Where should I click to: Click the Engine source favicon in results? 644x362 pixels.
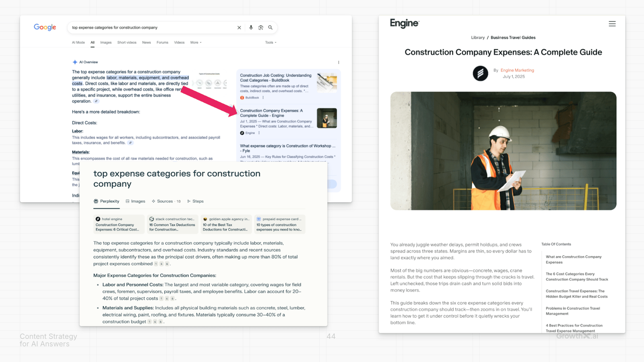(242, 133)
